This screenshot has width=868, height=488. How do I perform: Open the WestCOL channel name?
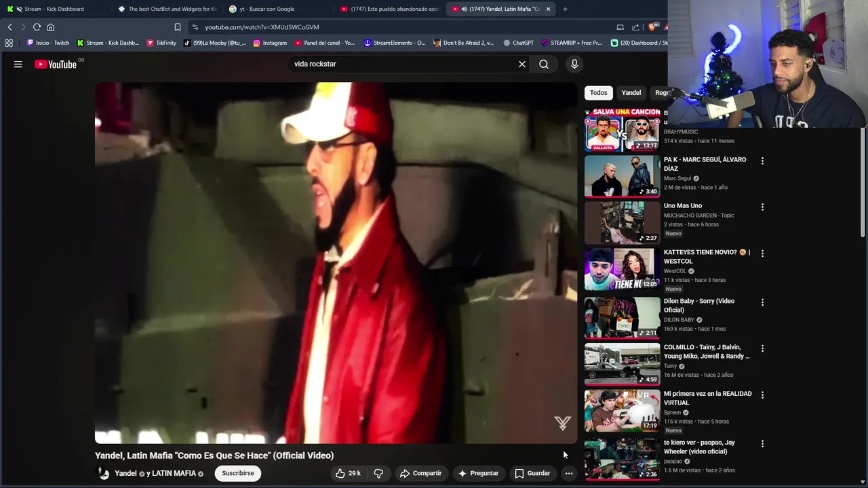pos(675,271)
